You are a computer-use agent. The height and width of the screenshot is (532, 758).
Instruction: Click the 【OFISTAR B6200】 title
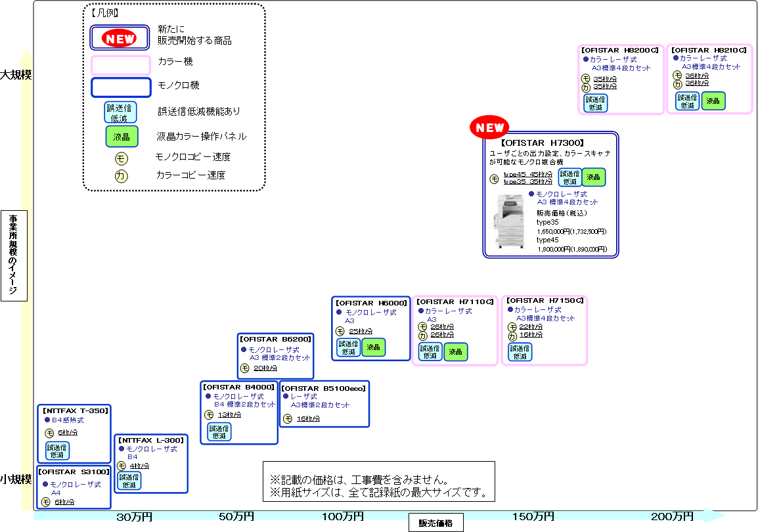276,339
